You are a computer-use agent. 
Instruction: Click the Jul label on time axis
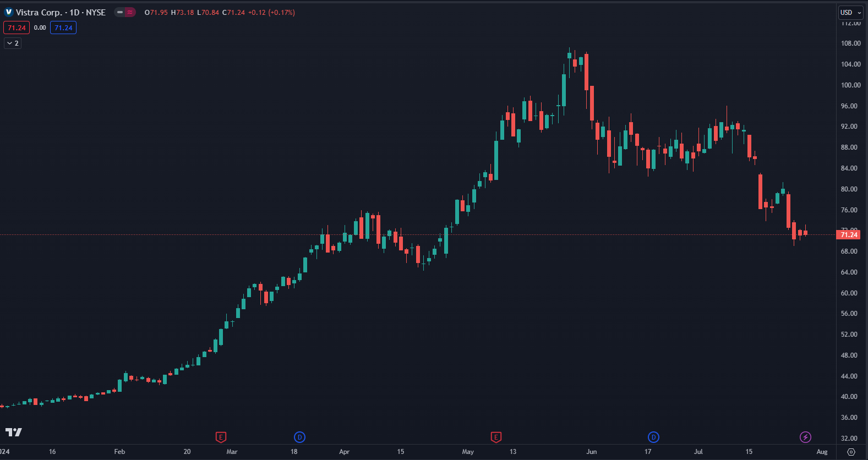tap(698, 452)
